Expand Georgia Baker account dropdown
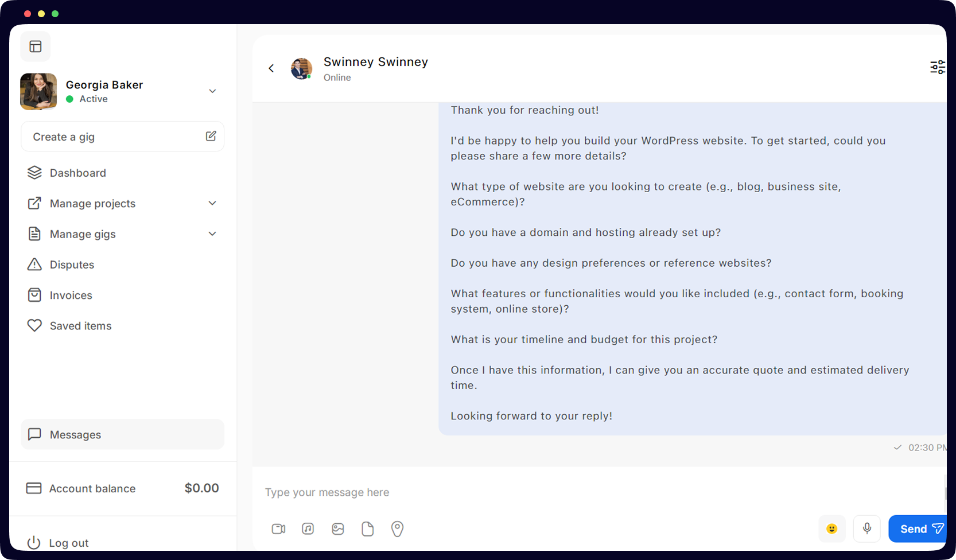Image resolution: width=956 pixels, height=560 pixels. (x=212, y=91)
